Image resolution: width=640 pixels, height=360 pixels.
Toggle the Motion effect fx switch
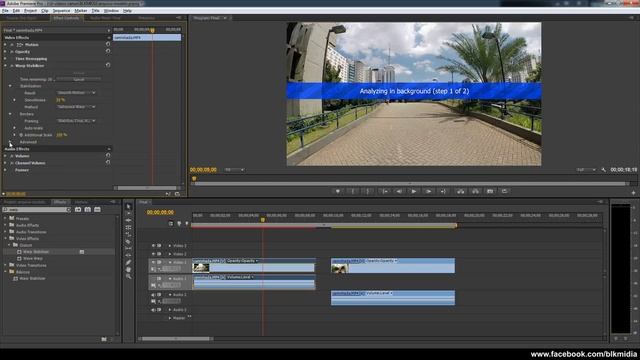pyautogui.click(x=12, y=44)
